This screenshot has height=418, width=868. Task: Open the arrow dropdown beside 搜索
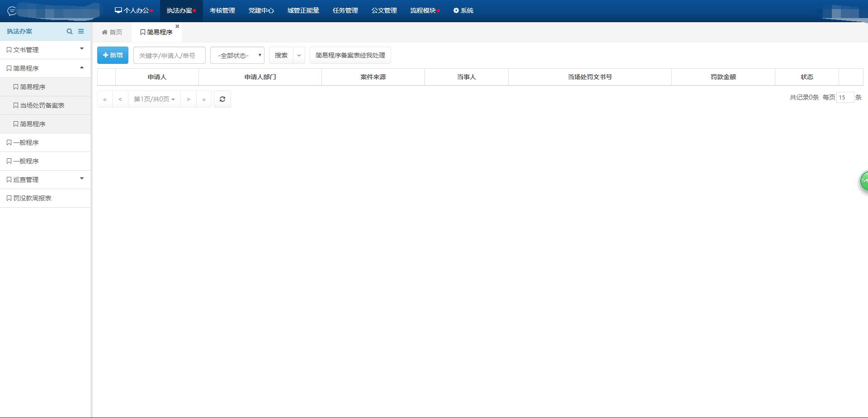[x=299, y=55]
